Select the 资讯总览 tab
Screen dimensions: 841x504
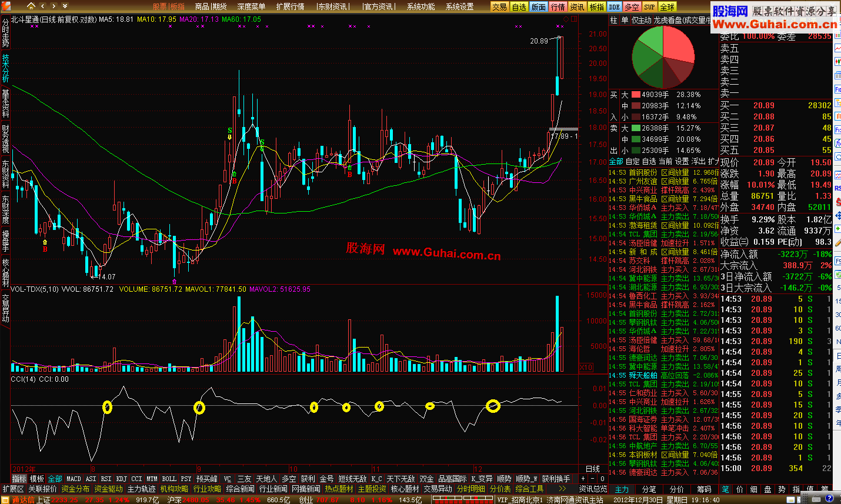[592, 489]
